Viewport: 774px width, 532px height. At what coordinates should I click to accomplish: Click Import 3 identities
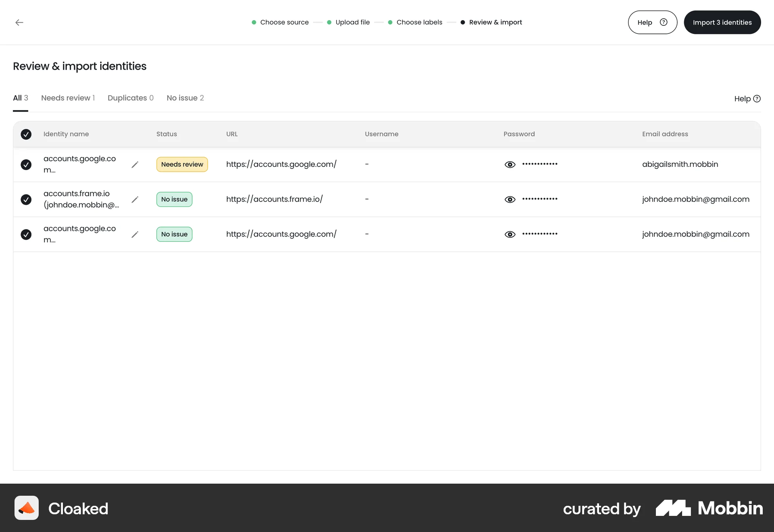point(722,22)
